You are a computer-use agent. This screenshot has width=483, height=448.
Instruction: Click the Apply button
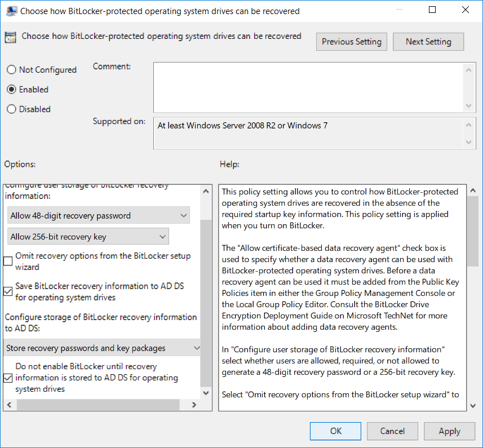pos(449,431)
